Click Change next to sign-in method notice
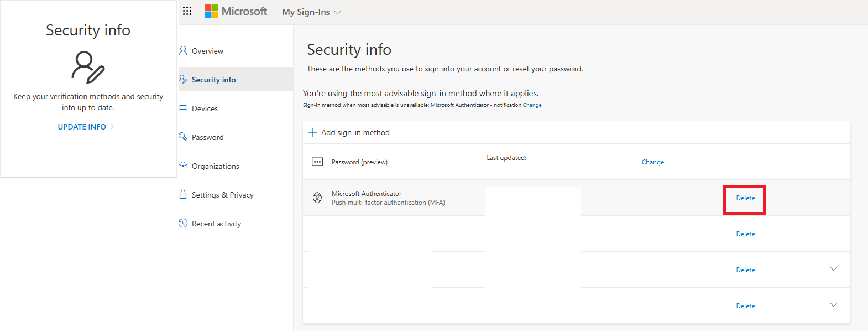This screenshot has height=331, width=868. 532,105
